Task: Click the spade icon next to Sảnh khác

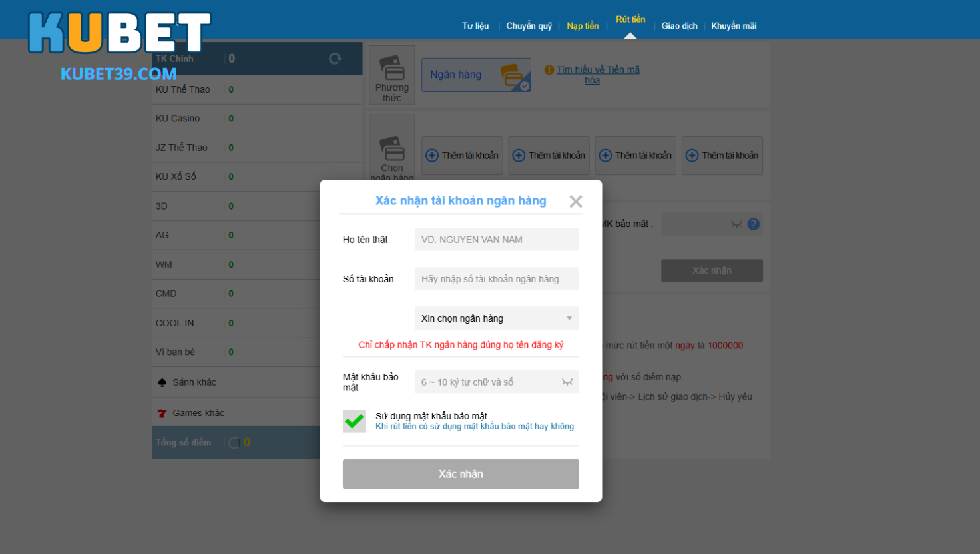Action: [x=163, y=381]
